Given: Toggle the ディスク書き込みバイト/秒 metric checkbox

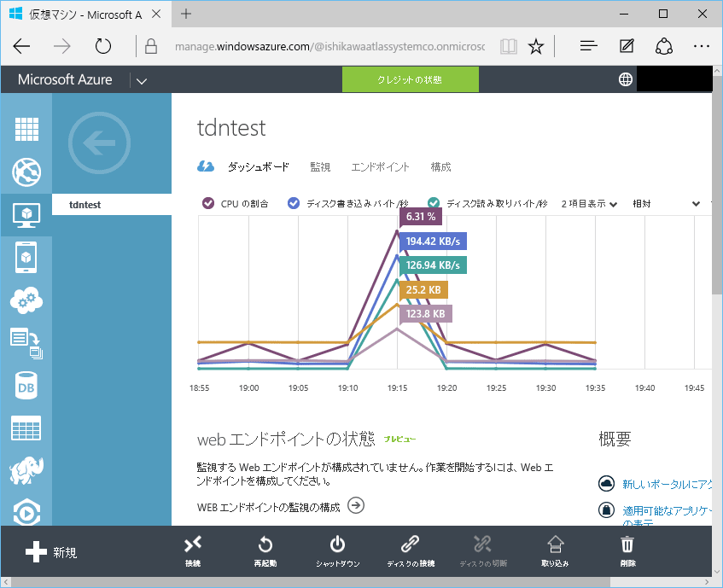Looking at the screenshot, I should [294, 203].
